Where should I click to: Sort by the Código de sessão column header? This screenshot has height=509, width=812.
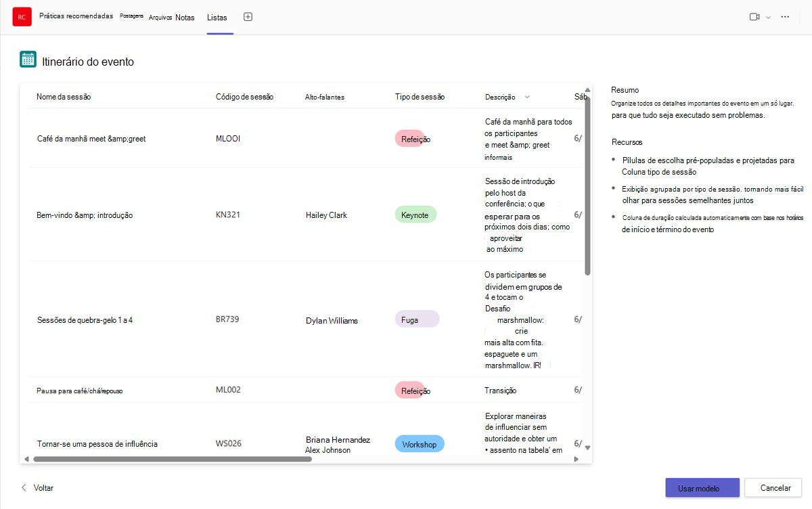[244, 97]
